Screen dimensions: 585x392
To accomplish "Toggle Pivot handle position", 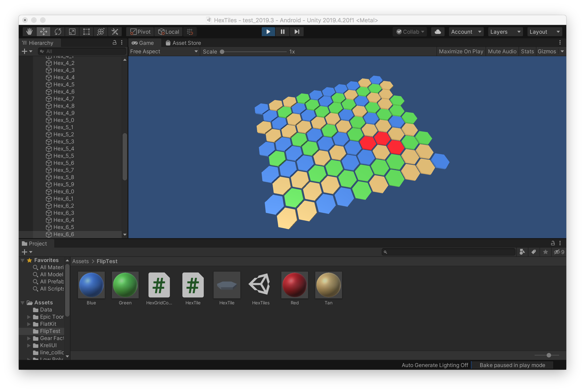I will (140, 32).
